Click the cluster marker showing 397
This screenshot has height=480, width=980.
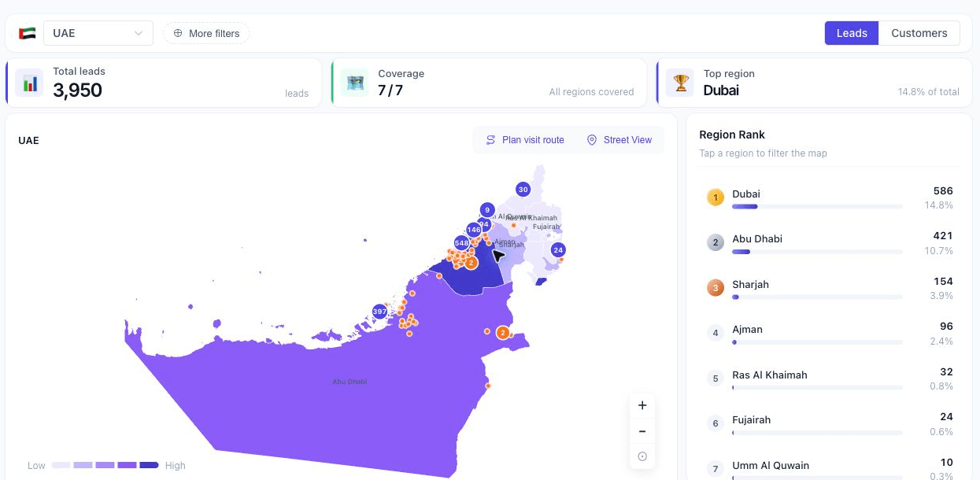coord(380,311)
